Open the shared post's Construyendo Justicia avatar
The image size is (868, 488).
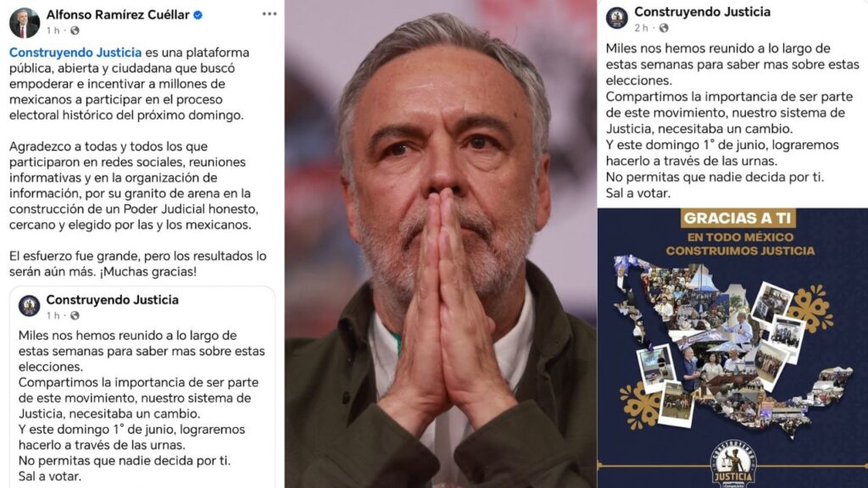click(29, 305)
